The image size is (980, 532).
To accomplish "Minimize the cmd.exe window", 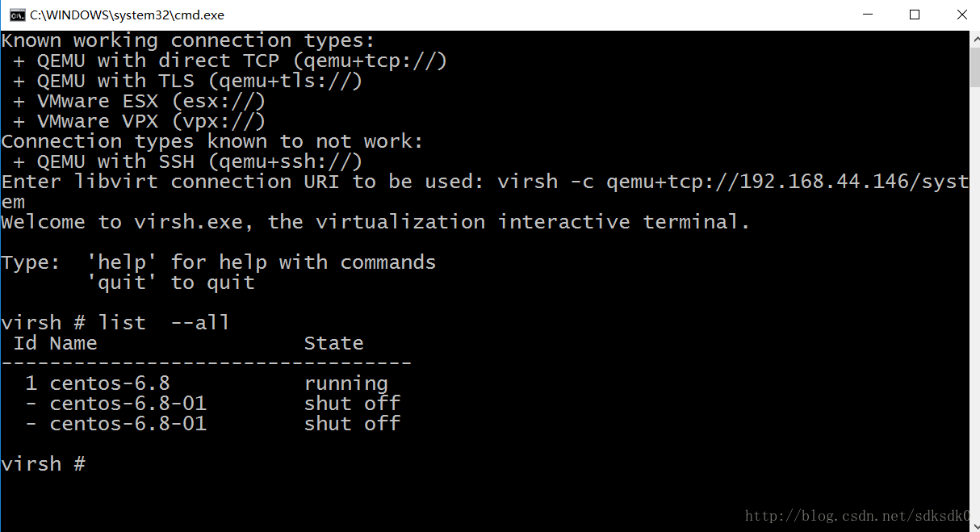I will click(x=868, y=15).
